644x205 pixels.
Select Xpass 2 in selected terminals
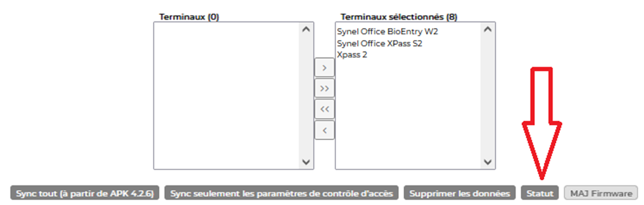pyautogui.click(x=352, y=55)
